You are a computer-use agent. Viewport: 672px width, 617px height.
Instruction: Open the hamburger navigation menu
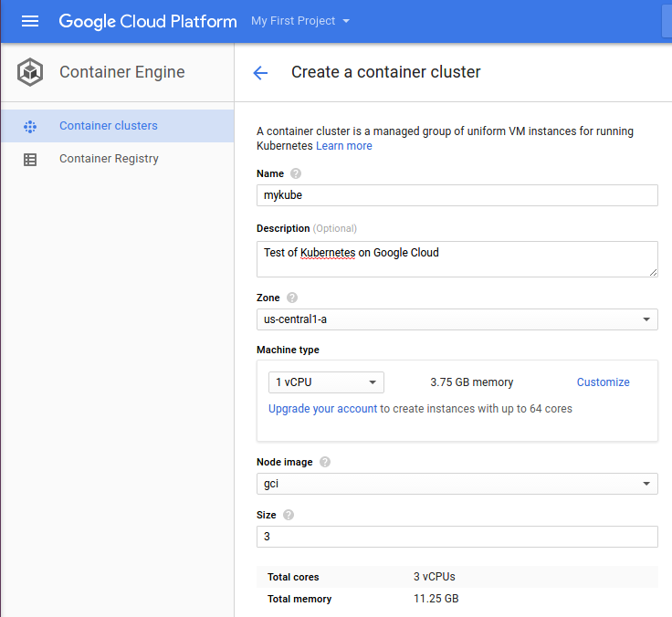coord(30,21)
